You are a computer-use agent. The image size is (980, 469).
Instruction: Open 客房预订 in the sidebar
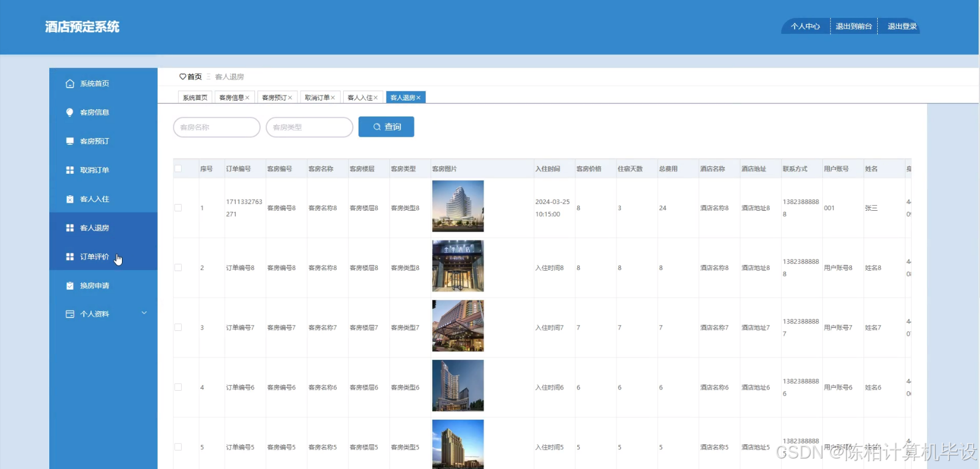[103, 141]
